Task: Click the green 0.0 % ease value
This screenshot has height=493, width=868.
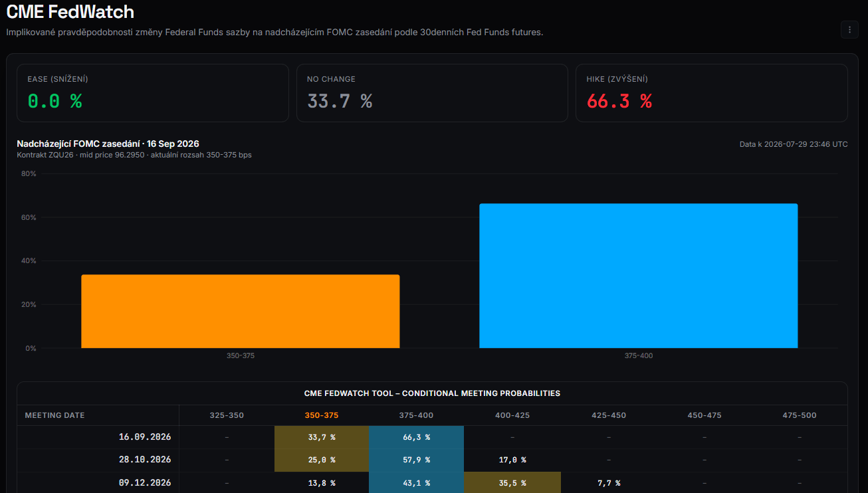Action: click(54, 101)
